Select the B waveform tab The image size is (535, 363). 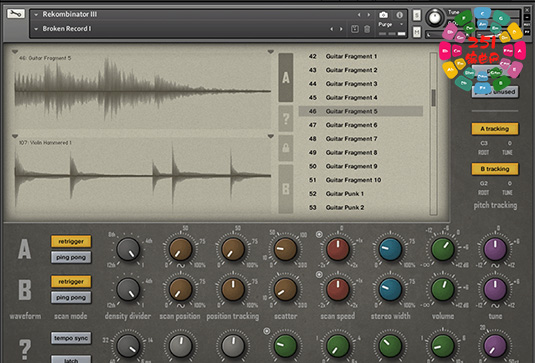pyautogui.click(x=286, y=189)
